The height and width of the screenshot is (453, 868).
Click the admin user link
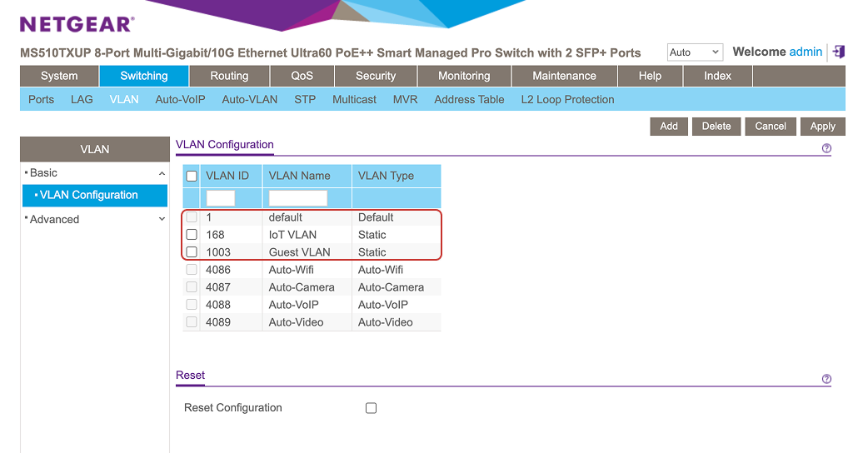[806, 52]
